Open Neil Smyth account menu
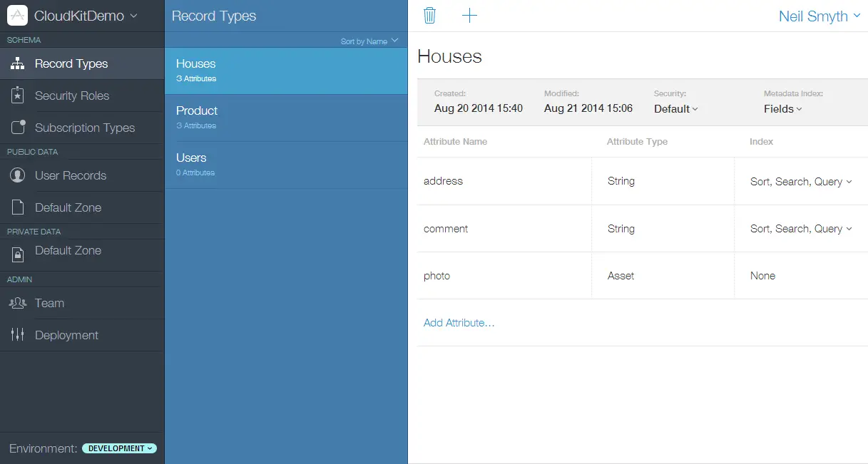 (819, 16)
